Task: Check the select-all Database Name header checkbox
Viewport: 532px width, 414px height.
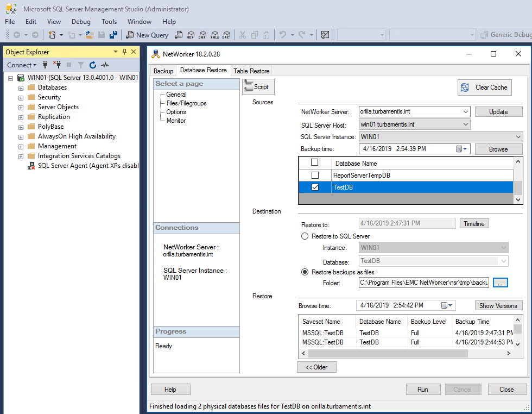Action: [315, 162]
